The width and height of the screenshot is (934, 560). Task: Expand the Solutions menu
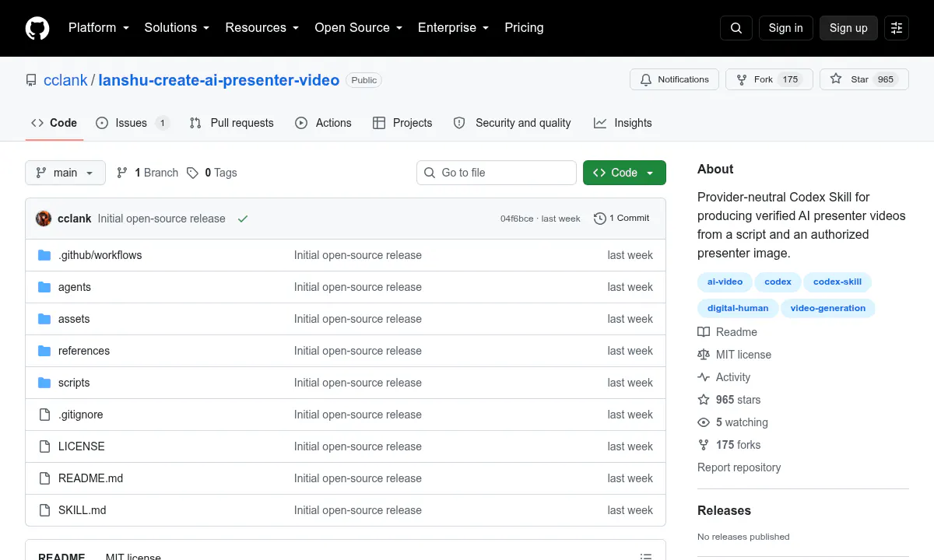point(177,27)
